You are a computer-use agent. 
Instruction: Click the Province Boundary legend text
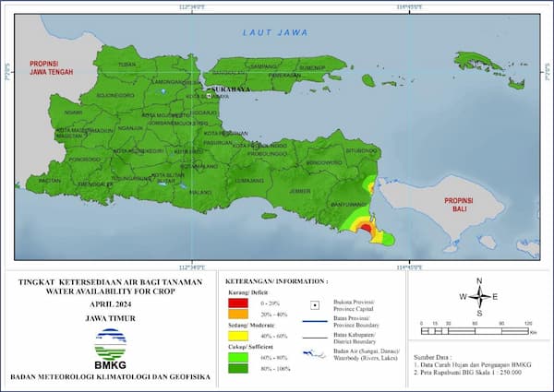click(356, 325)
